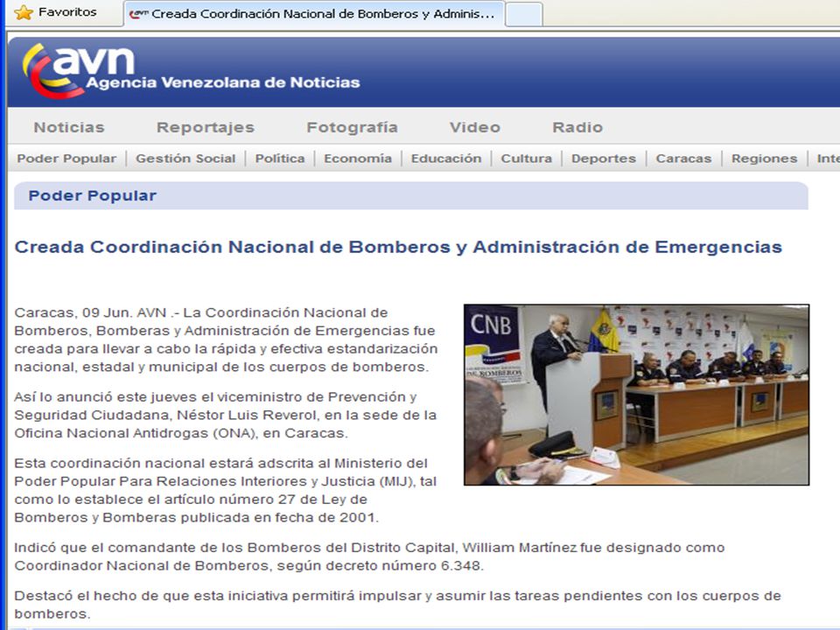Open the Gestión Social category

point(185,158)
